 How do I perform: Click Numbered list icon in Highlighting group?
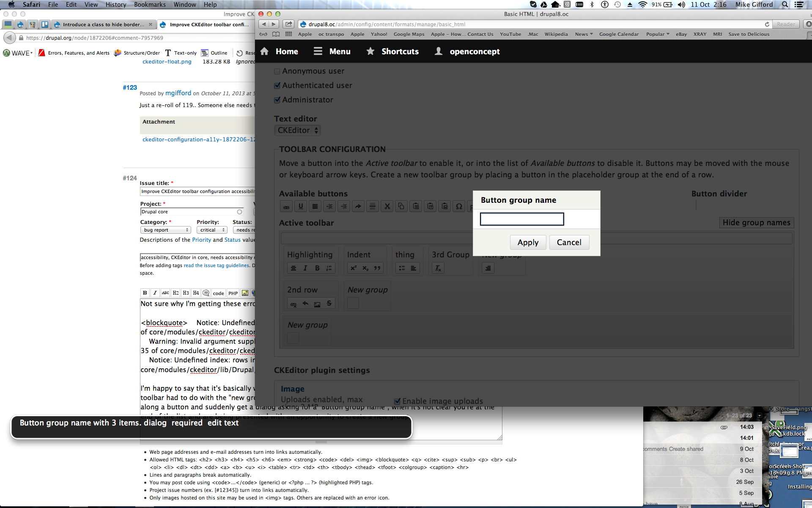pos(329,268)
